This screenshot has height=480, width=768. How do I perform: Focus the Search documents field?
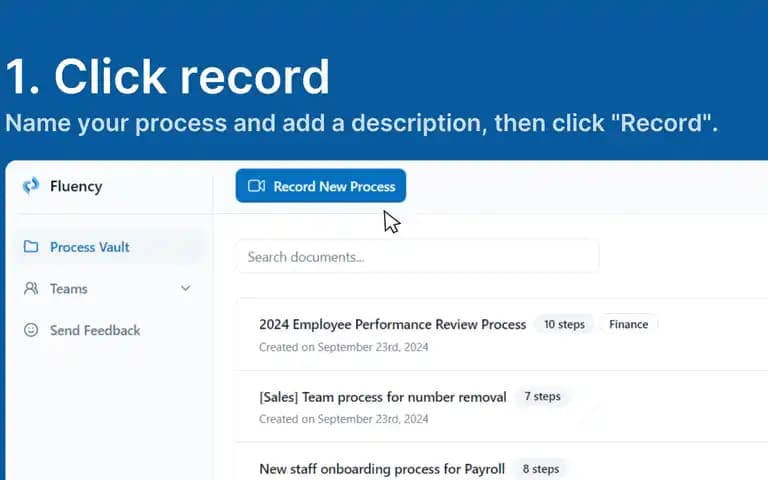418,257
